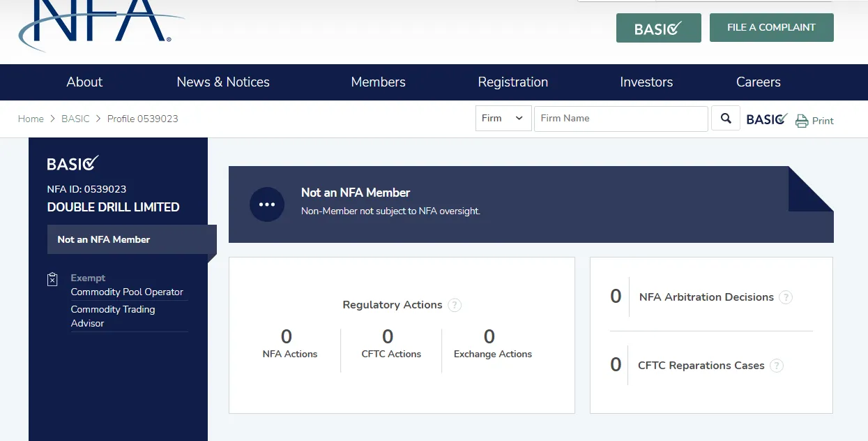868x441 pixels.
Task: Go to Home breadcrumb link
Action: (x=31, y=119)
